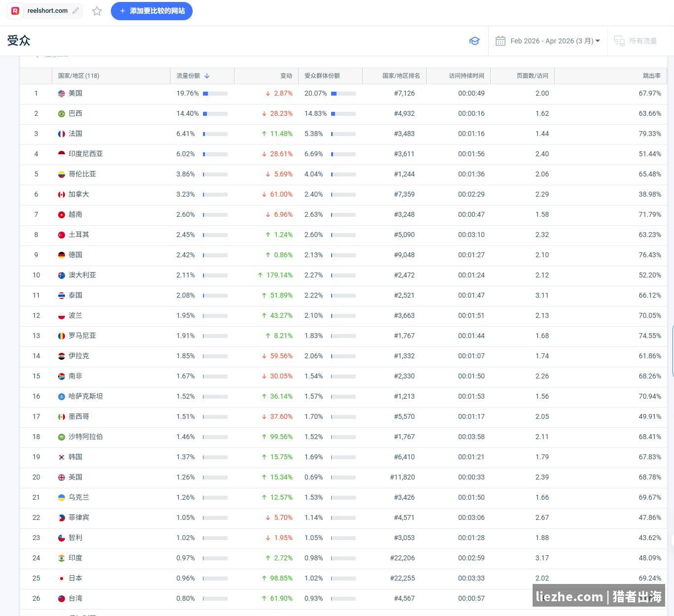
Task: Click the 南非 flag icon
Action: (x=62, y=376)
